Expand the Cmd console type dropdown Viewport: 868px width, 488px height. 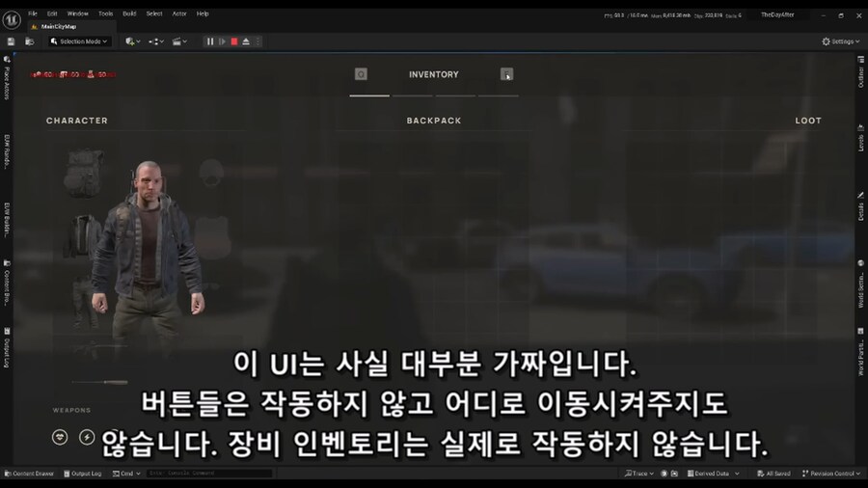point(126,474)
